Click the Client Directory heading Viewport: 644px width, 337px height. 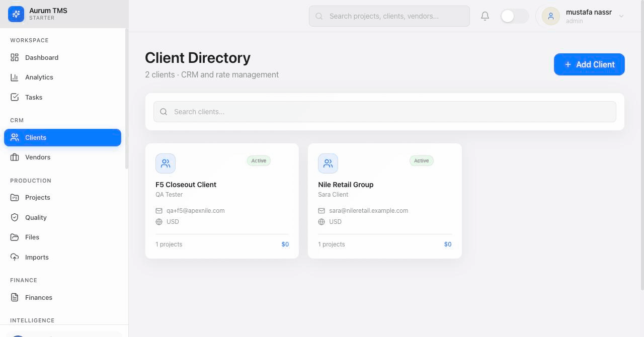click(x=198, y=58)
